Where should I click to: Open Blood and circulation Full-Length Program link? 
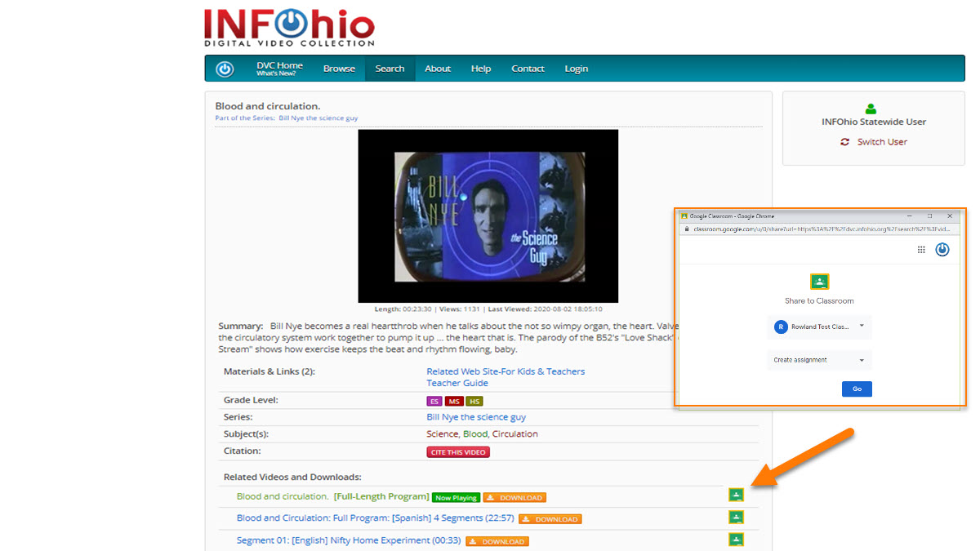[x=332, y=496]
